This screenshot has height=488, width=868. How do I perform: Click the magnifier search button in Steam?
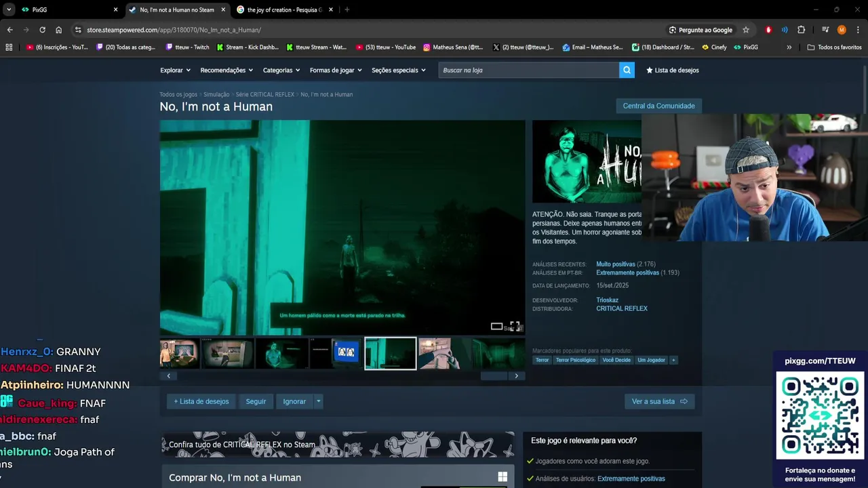click(x=627, y=70)
